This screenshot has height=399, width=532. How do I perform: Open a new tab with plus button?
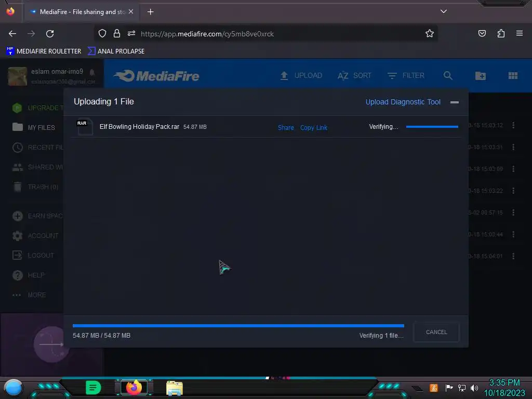coord(150,12)
